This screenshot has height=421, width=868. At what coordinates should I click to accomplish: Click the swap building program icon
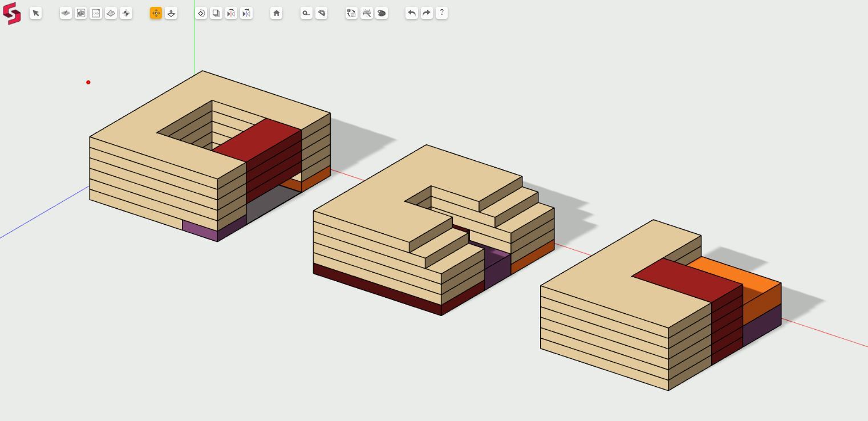pos(351,13)
